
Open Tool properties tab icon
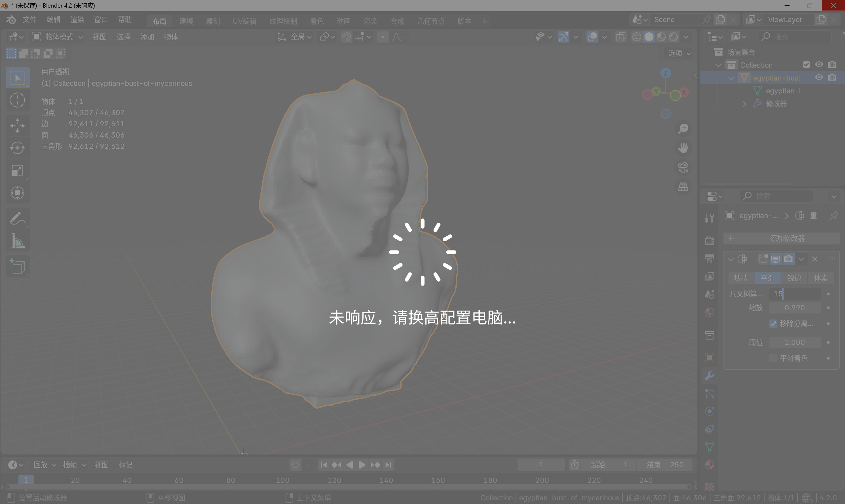coord(709,218)
